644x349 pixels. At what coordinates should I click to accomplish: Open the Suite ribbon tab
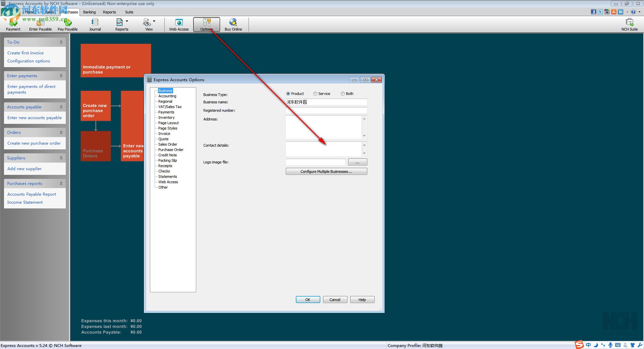pos(129,12)
